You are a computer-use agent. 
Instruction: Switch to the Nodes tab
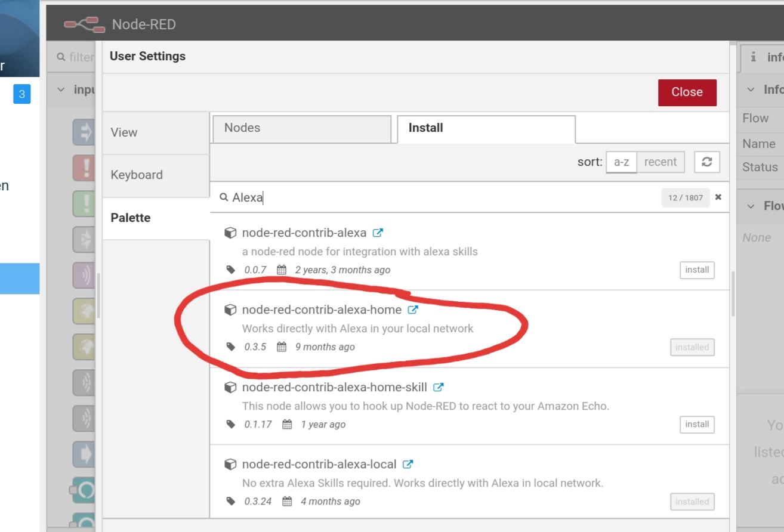click(302, 129)
